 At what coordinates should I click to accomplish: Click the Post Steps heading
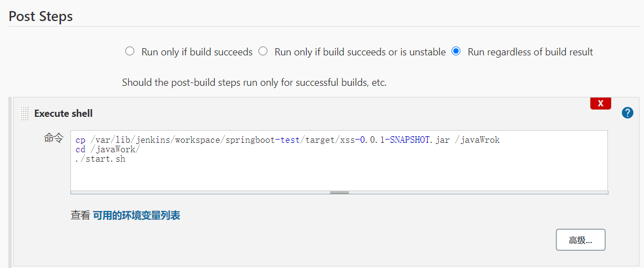40,17
